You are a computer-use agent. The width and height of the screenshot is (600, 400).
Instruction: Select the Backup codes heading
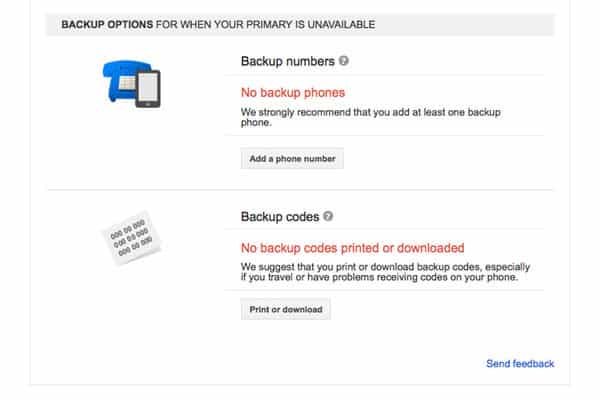(280, 217)
